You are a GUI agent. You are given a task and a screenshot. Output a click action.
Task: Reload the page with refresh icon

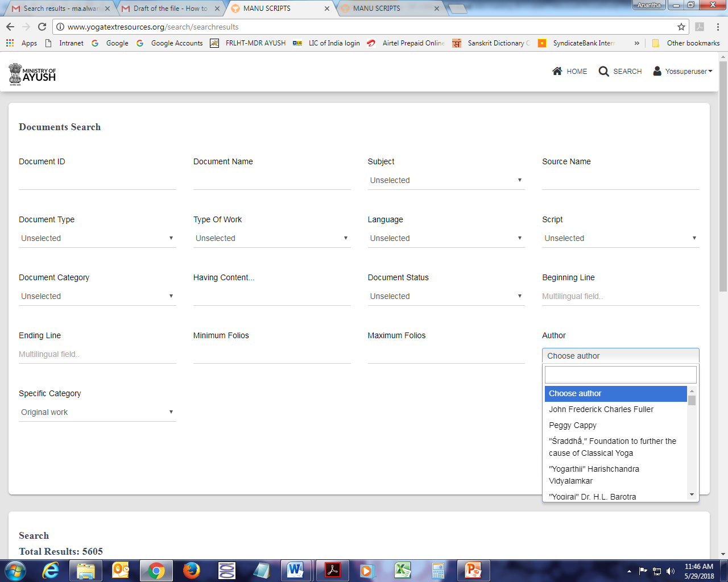(x=42, y=27)
